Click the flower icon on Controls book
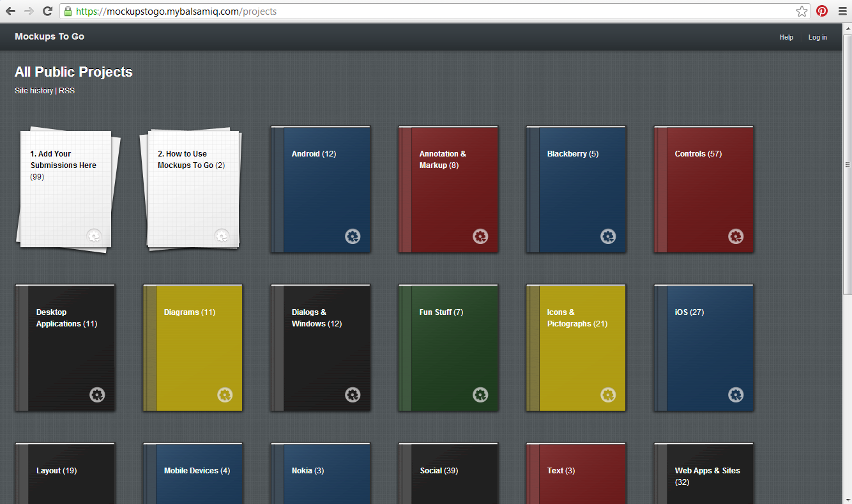 pyautogui.click(x=736, y=236)
